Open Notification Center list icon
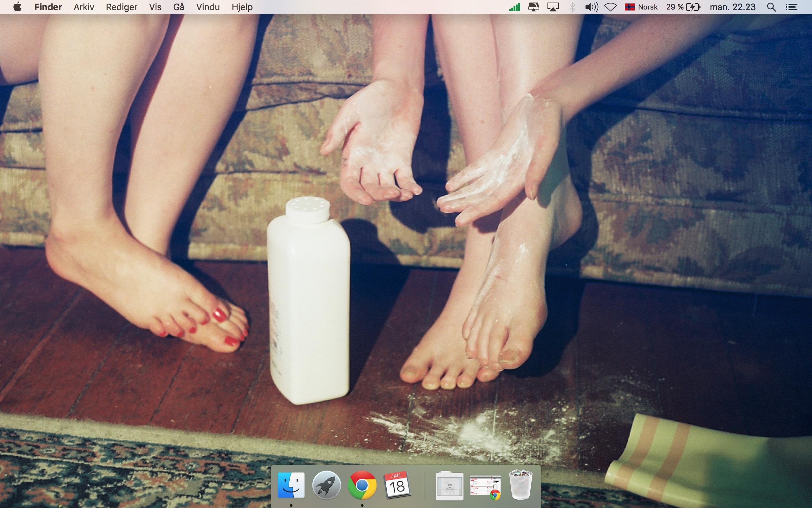812x508 pixels. coord(791,7)
